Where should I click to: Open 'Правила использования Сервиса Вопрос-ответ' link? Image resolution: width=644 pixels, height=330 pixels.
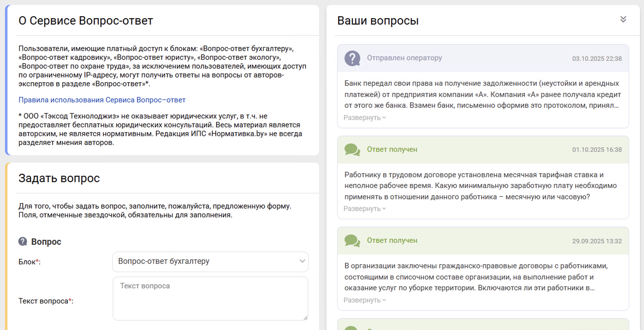tap(102, 100)
